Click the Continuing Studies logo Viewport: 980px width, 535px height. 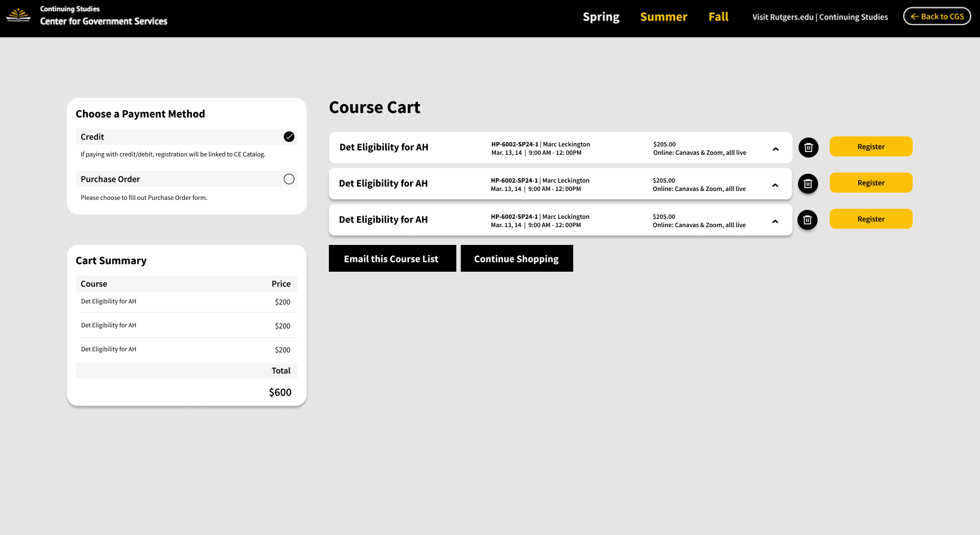pos(19,14)
